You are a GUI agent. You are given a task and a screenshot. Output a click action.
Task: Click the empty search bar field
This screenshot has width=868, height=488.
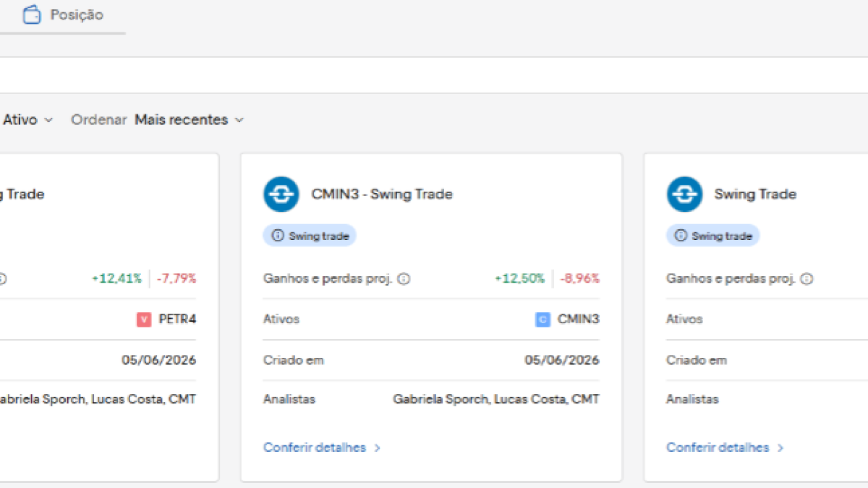(434, 75)
